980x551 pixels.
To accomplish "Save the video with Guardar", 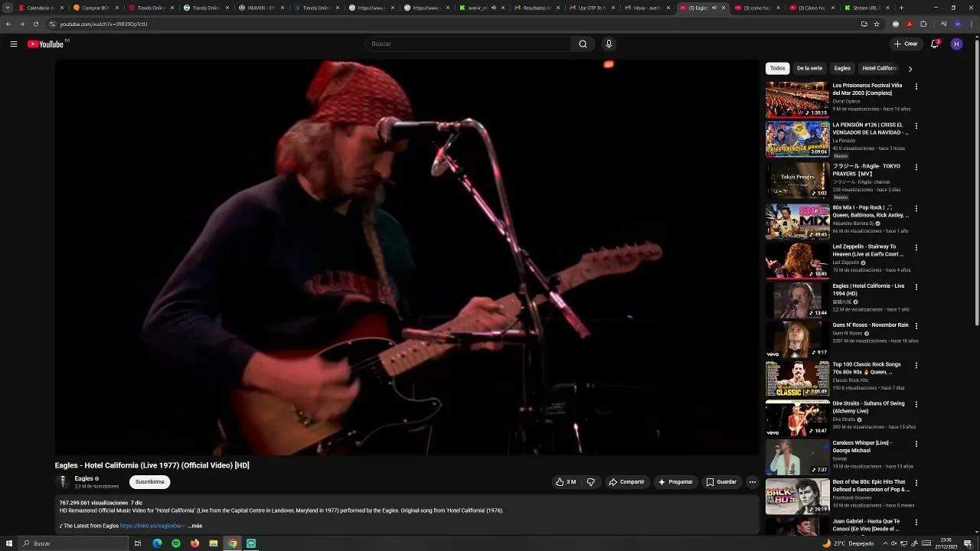I will pyautogui.click(x=720, y=482).
